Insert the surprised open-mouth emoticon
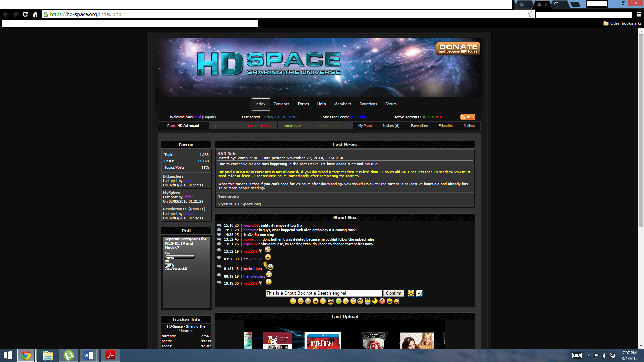This screenshot has height=362, width=644. [x=353, y=301]
